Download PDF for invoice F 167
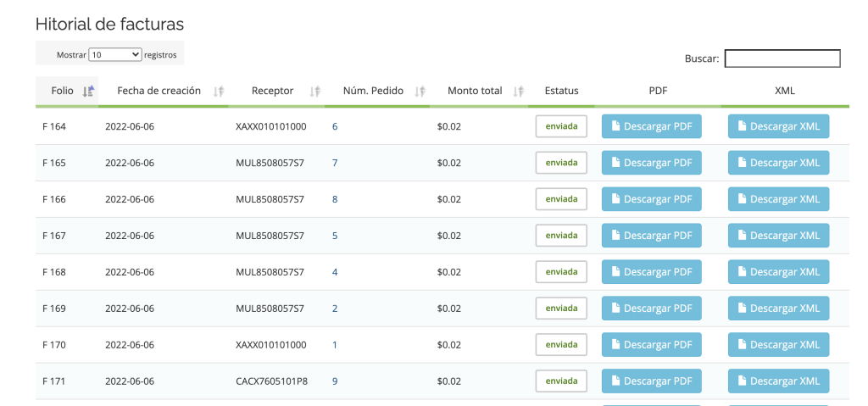868x406 pixels. click(x=652, y=236)
